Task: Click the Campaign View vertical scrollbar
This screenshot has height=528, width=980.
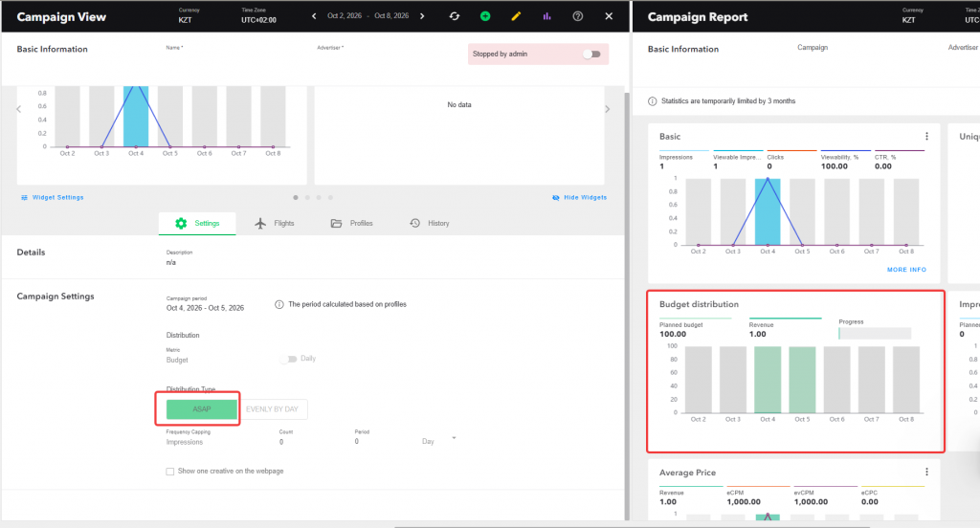Action: pos(627,306)
